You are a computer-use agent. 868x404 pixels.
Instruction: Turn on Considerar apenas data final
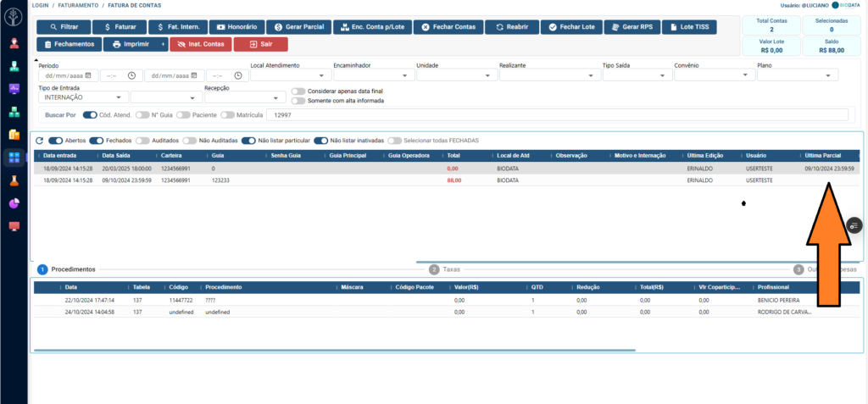(x=298, y=91)
